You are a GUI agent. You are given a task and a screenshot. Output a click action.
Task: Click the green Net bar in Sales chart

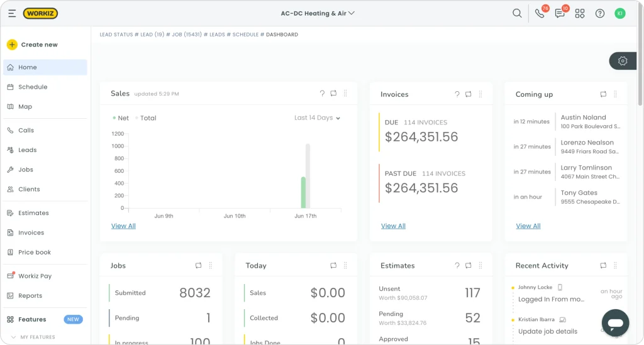coord(303,192)
